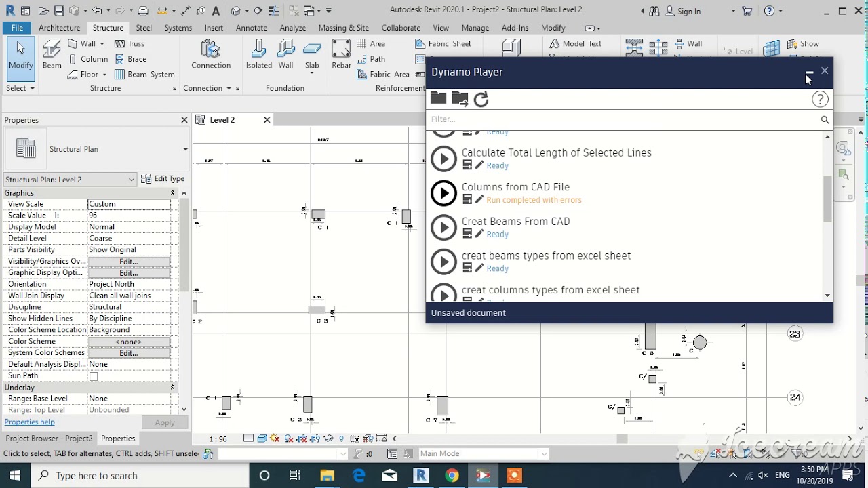Open the Select panel dropdown
868x488 pixels.
20,88
